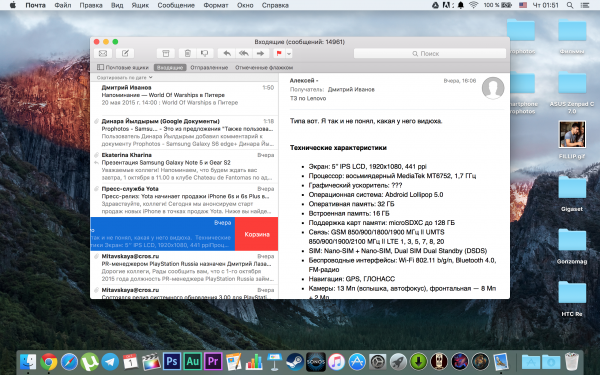Image resolution: width=600 pixels, height=375 pixels.
Task: Archive the selected message via toolbar
Action: click(x=166, y=54)
